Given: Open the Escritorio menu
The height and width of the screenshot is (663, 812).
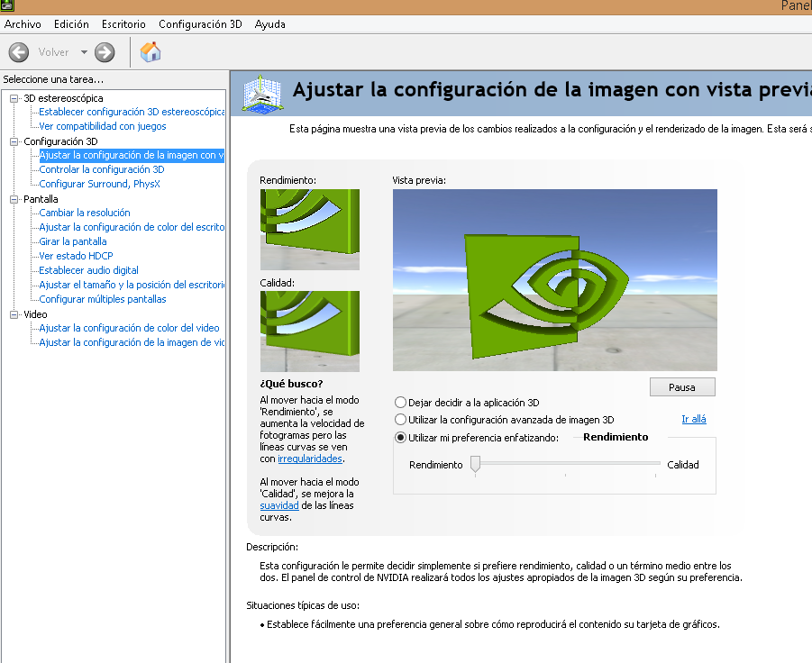Looking at the screenshot, I should click(123, 24).
